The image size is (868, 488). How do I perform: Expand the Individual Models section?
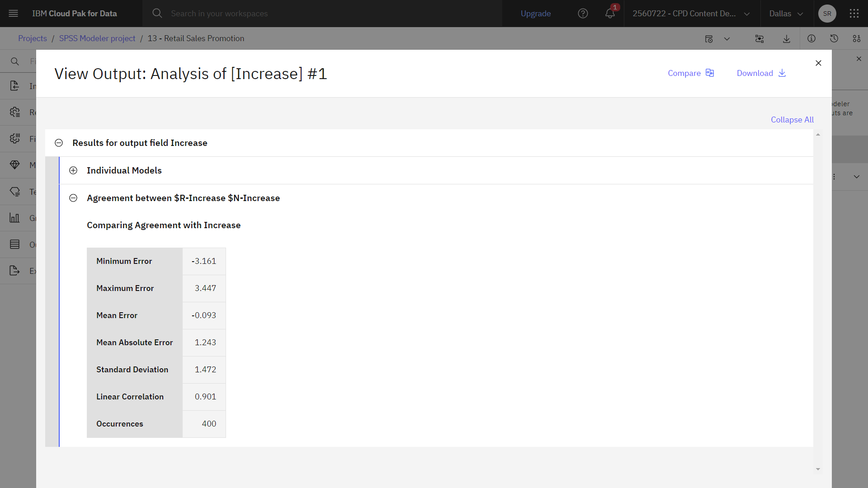(x=72, y=170)
